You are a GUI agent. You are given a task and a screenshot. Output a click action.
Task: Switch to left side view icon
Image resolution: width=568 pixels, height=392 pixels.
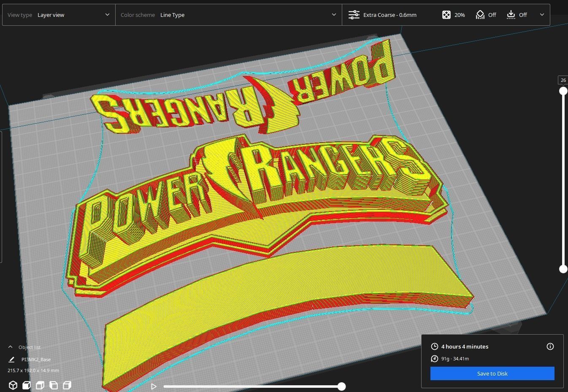[54, 385]
